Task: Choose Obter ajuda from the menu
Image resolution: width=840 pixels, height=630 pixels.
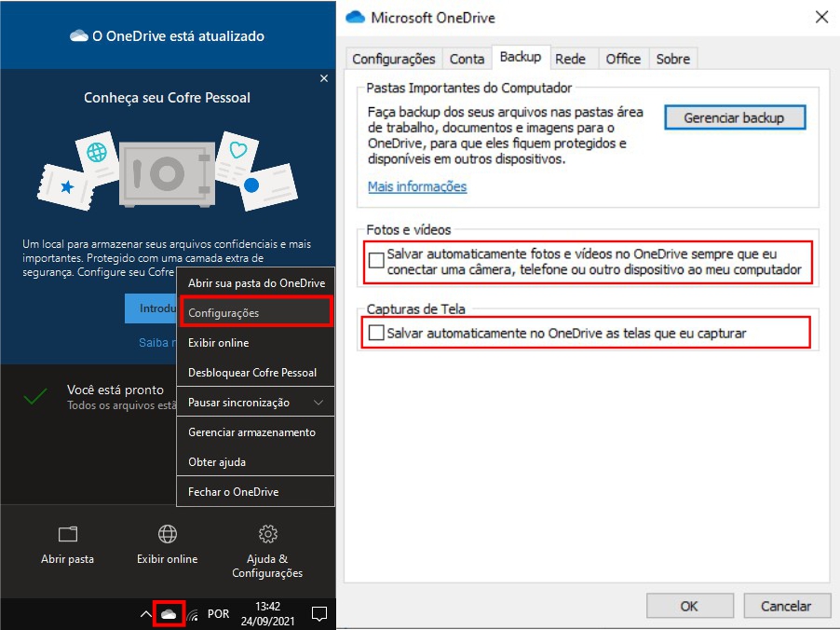Action: point(255,461)
